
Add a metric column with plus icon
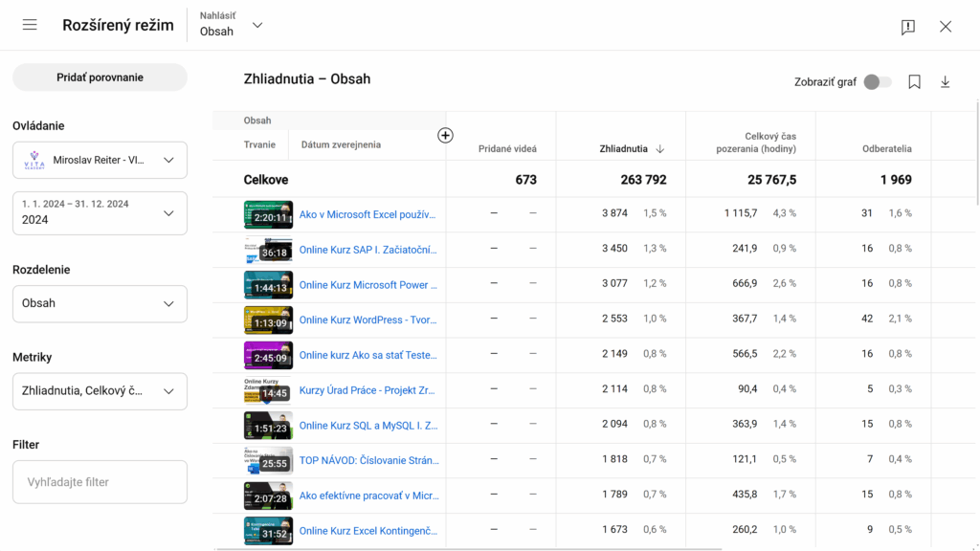point(445,135)
